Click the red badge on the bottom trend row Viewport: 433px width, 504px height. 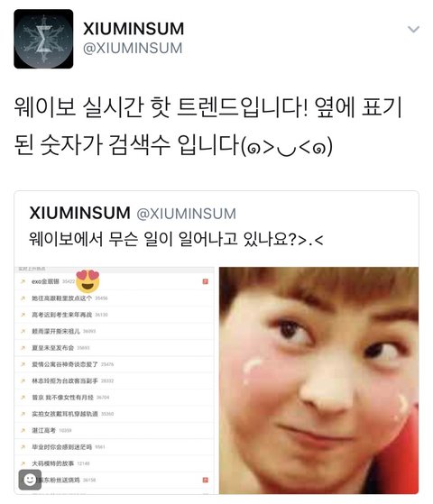pyautogui.click(x=206, y=480)
